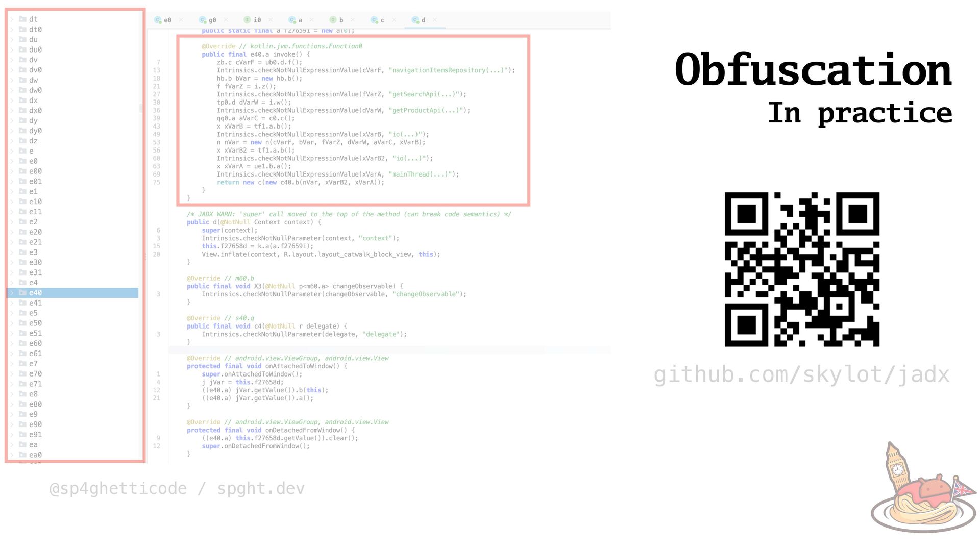Close the g0 editor tab
Screen dimensions: 980x551
tap(226, 20)
